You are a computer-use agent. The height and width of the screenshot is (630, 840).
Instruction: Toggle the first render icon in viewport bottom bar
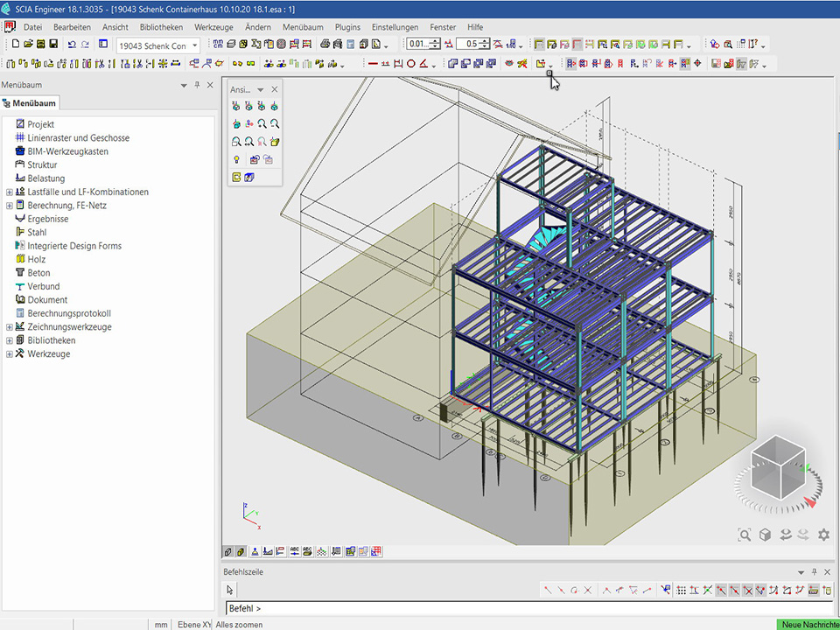point(228,552)
